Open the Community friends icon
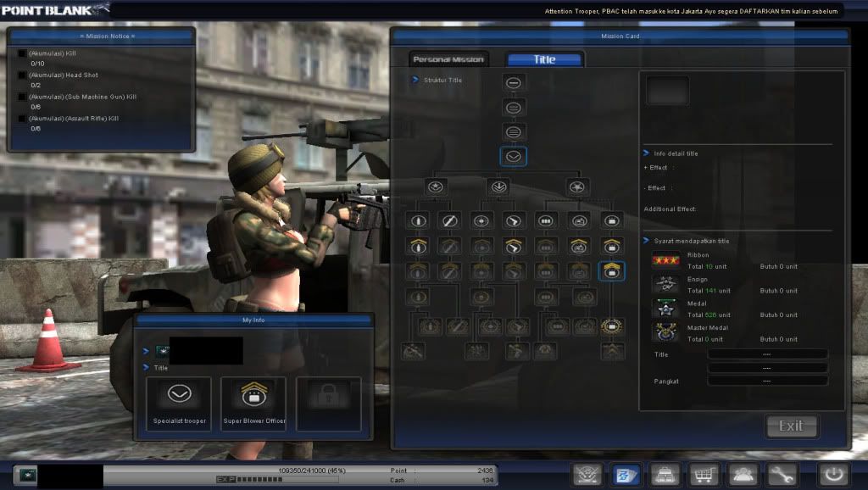 [743, 475]
